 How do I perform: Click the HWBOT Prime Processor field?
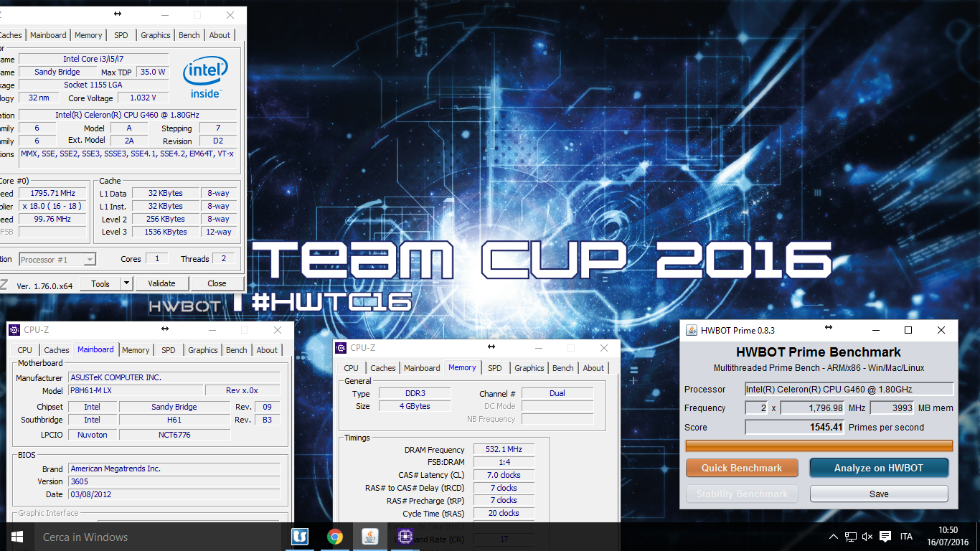(849, 389)
